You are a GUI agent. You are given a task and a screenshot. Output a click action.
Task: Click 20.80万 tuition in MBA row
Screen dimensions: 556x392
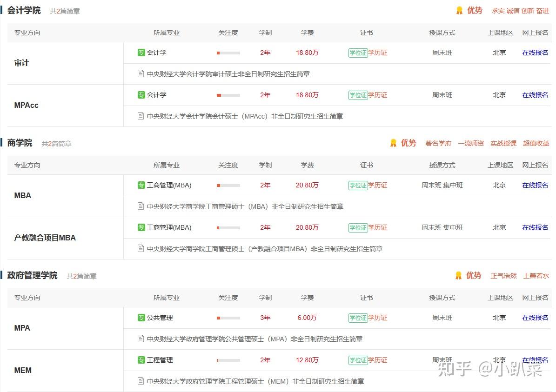307,185
